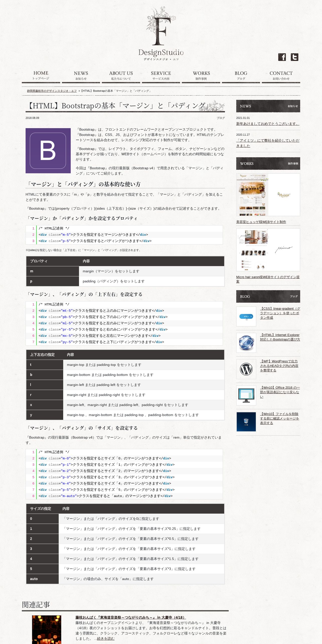Open related article 藤枝おんぱく『東海道音楽祭』 link
Image resolution: width=322 pixels, height=644 pixels.
(x=131, y=617)
